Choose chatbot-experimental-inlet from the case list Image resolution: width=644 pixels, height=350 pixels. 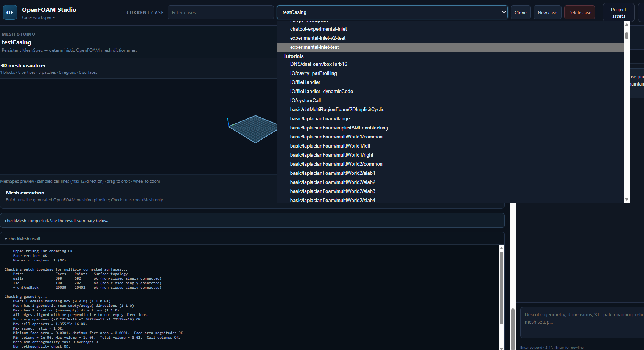450,29
